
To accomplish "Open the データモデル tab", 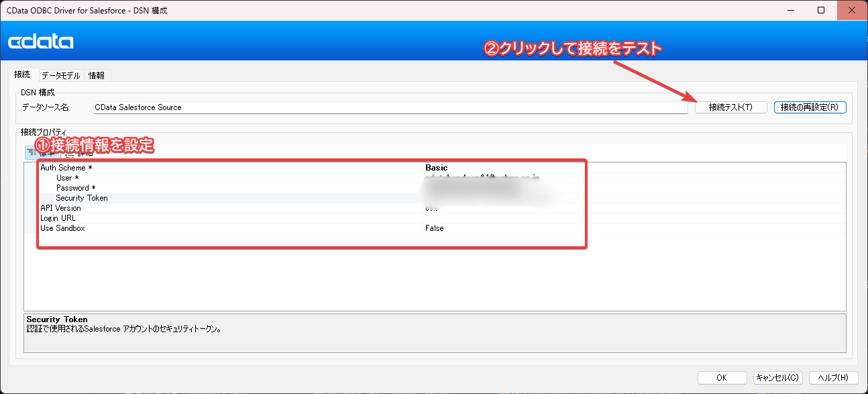I will 60,75.
